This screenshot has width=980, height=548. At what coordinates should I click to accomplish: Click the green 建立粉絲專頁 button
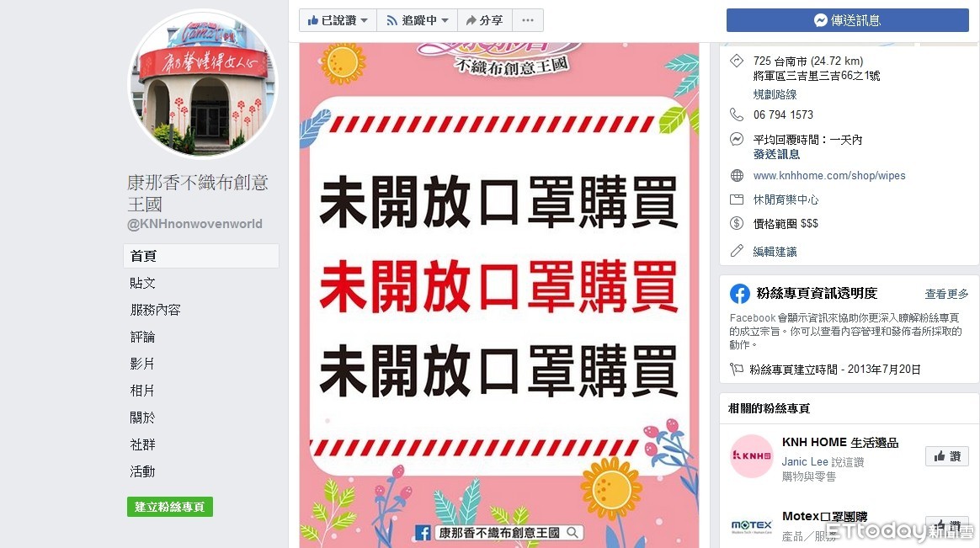170,507
